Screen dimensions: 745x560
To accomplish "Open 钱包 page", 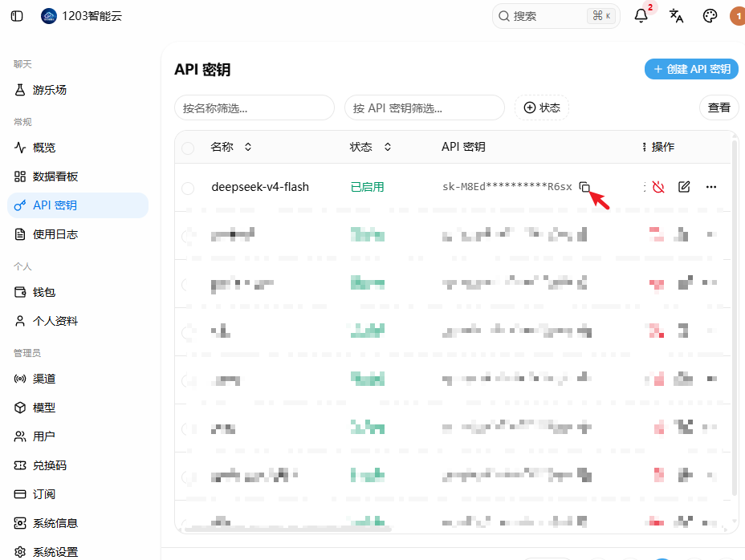I will [78, 292].
